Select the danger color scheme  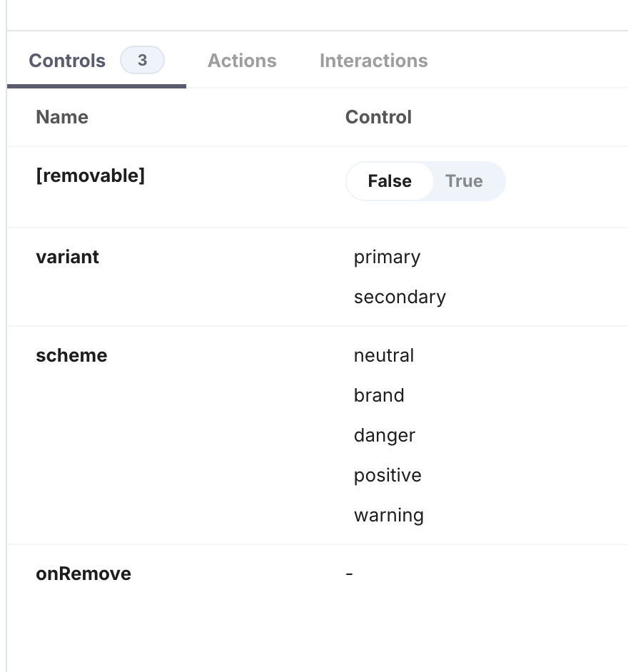click(385, 435)
